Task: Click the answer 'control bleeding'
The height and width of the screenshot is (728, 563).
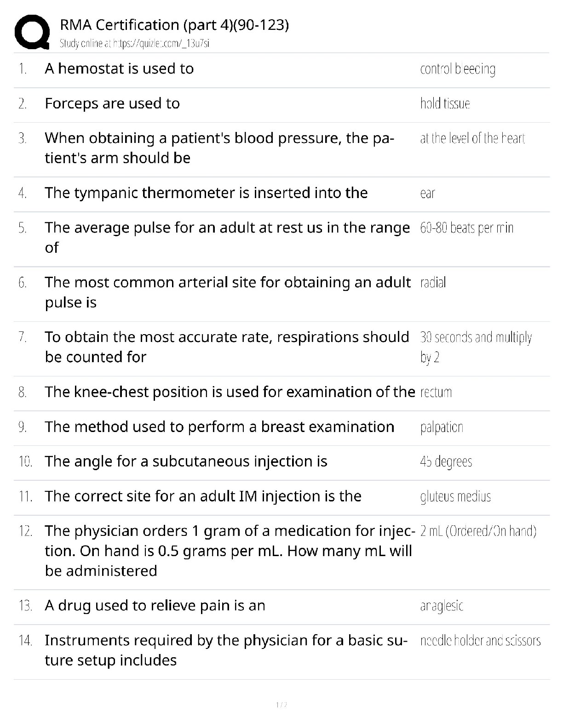Action: 457,69
